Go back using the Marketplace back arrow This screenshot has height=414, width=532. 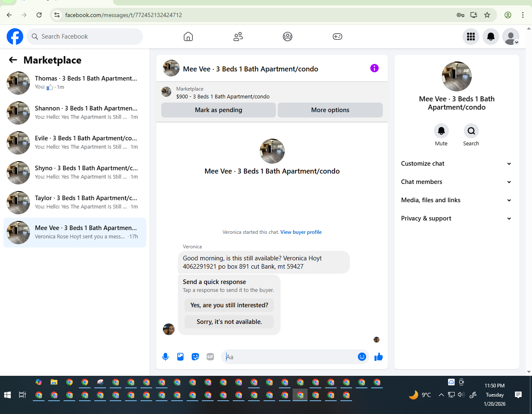coord(13,60)
